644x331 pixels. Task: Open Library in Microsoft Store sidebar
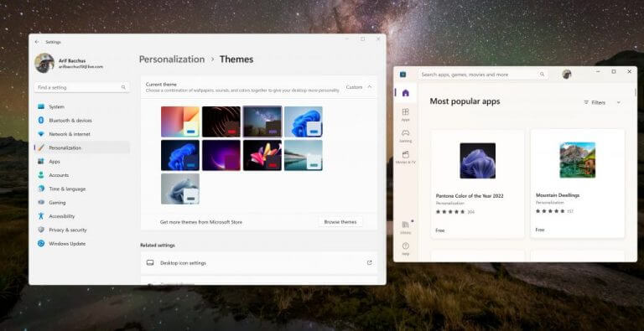pyautogui.click(x=405, y=227)
